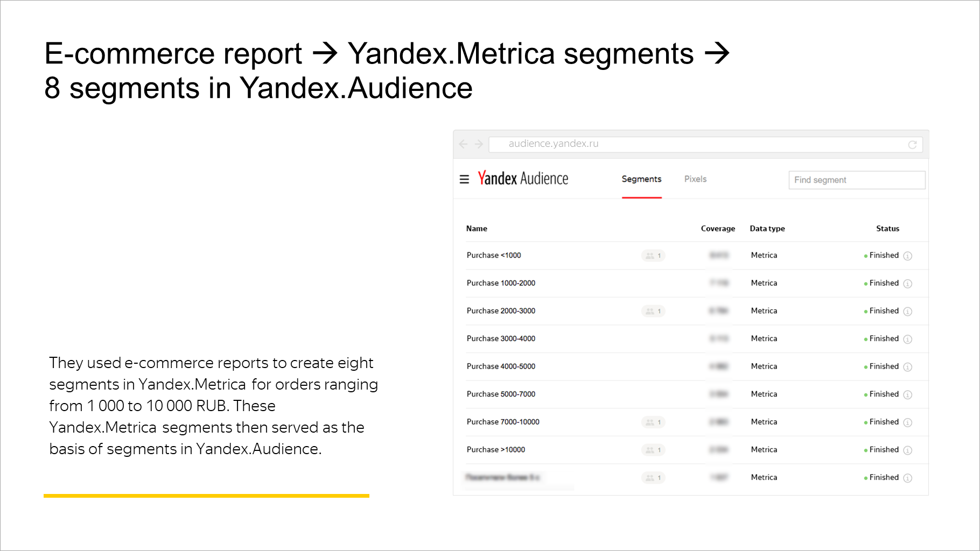Open the info icon on Purchase 5000-7000 row

(908, 394)
